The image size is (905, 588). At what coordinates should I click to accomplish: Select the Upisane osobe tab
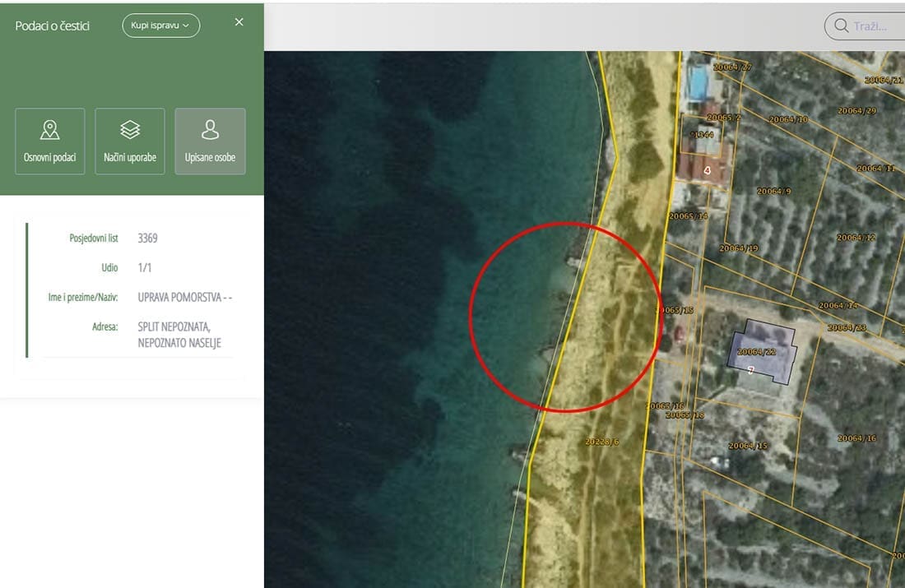[x=210, y=141]
